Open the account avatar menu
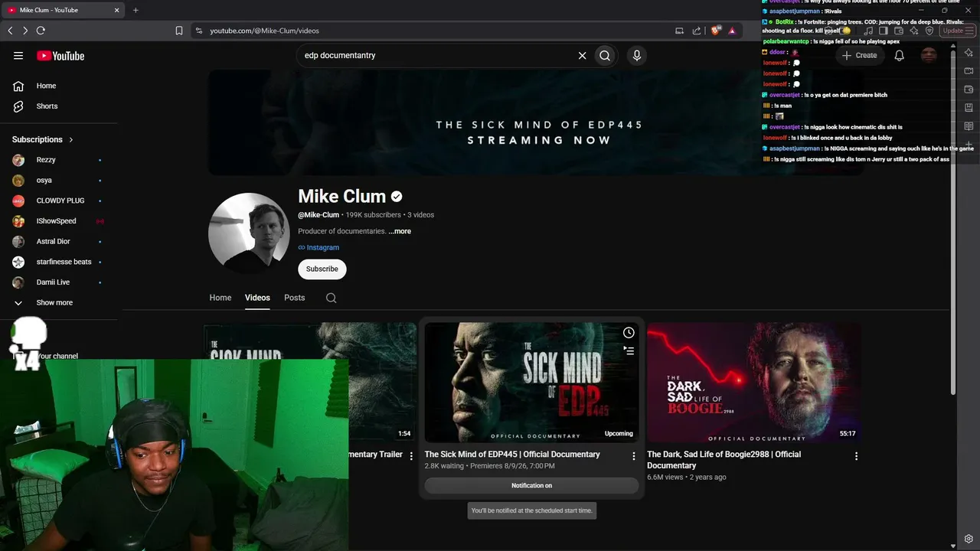The image size is (980, 551). click(x=929, y=55)
